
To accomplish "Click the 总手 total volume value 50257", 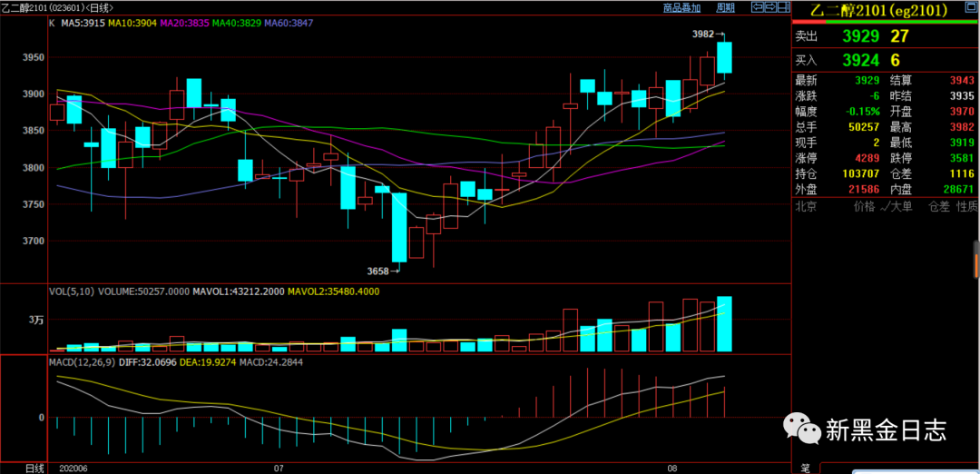I will pyautogui.click(x=864, y=127).
